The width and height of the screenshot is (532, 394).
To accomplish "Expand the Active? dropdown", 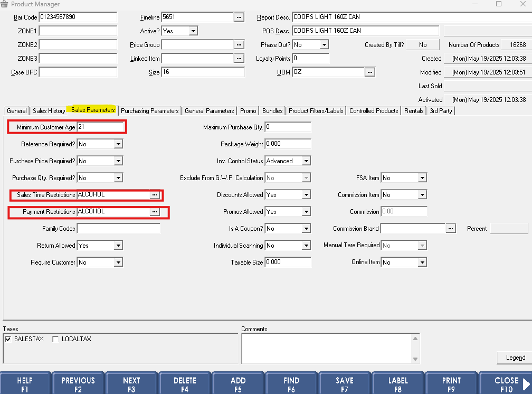I will coord(193,31).
